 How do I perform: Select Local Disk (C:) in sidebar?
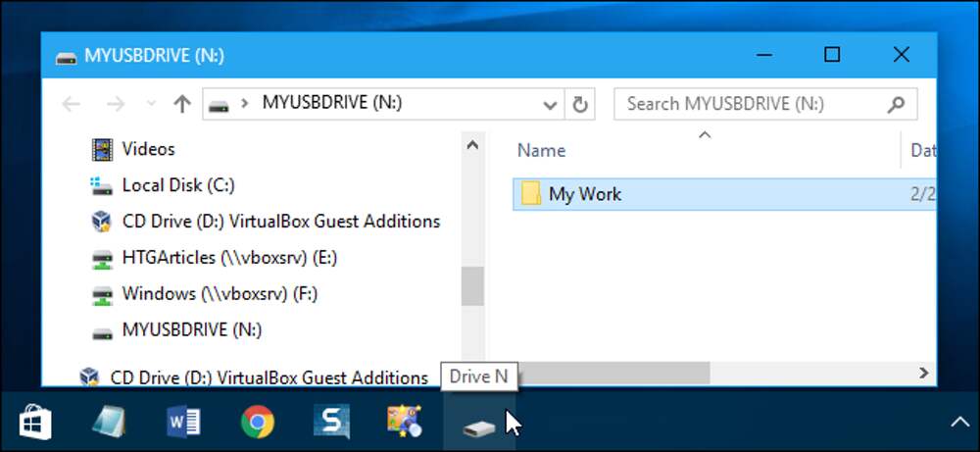(177, 185)
